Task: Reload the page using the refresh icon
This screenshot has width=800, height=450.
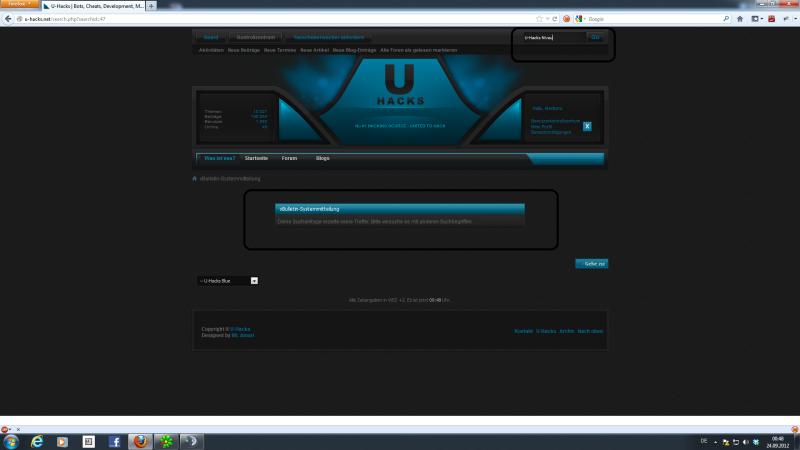Action: point(555,19)
